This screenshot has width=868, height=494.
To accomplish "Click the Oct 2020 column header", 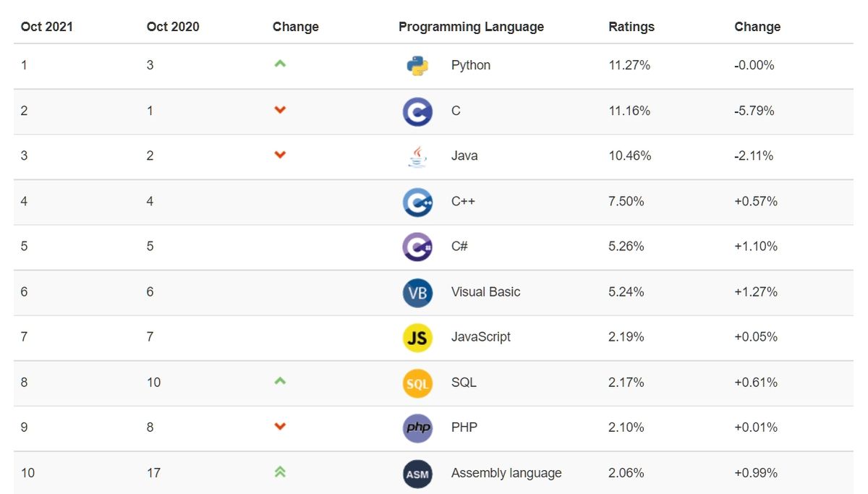I will click(x=173, y=27).
